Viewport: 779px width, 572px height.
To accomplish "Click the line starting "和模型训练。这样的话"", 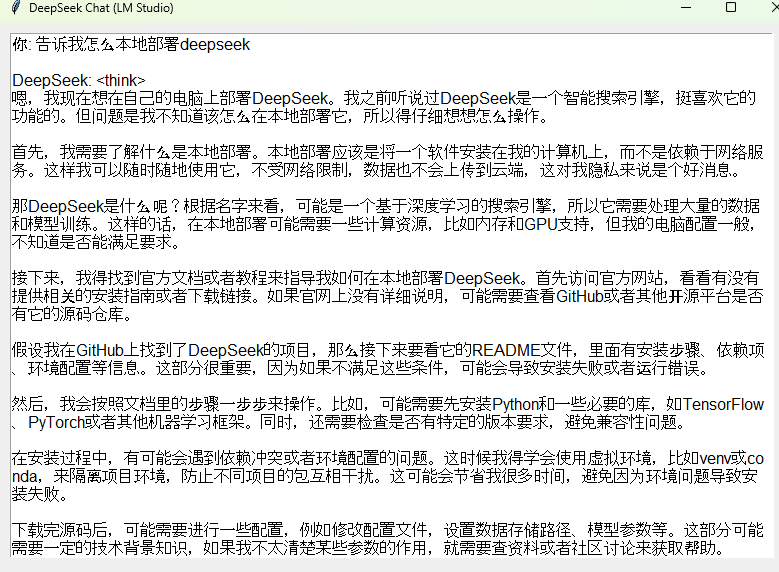I will (385, 224).
